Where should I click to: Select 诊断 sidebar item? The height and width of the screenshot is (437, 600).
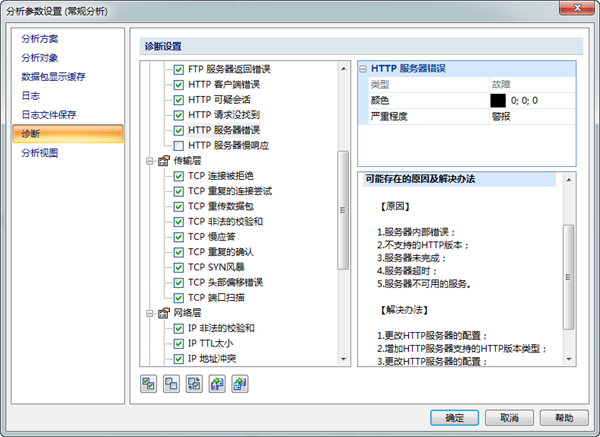tap(68, 134)
